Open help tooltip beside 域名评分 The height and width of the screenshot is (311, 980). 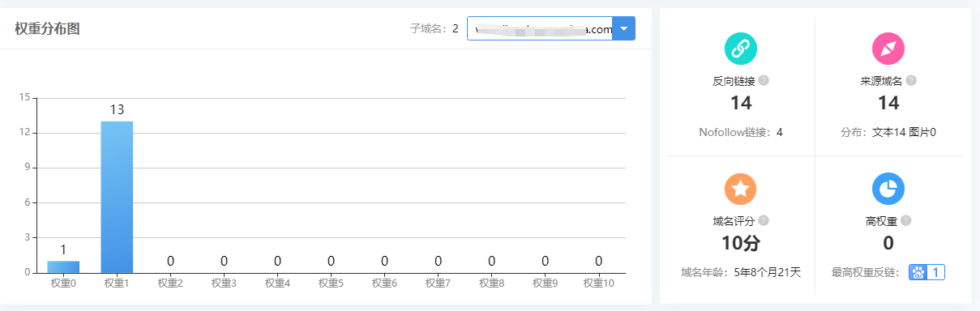pyautogui.click(x=764, y=220)
